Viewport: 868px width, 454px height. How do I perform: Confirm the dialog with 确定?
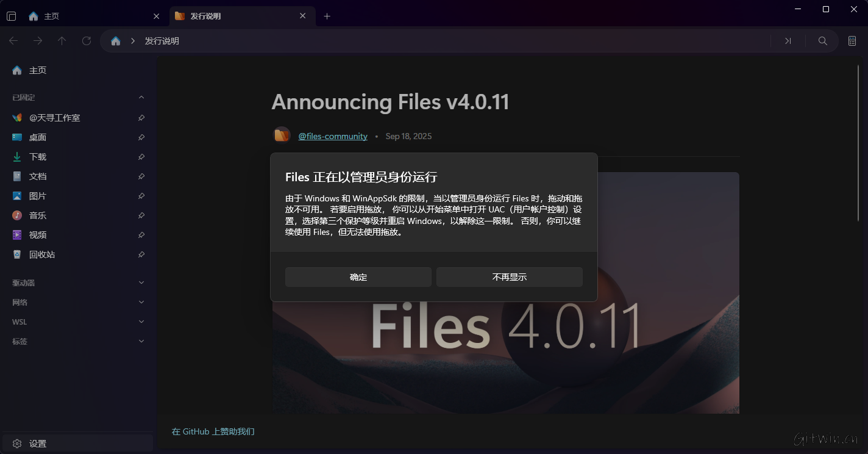358,277
